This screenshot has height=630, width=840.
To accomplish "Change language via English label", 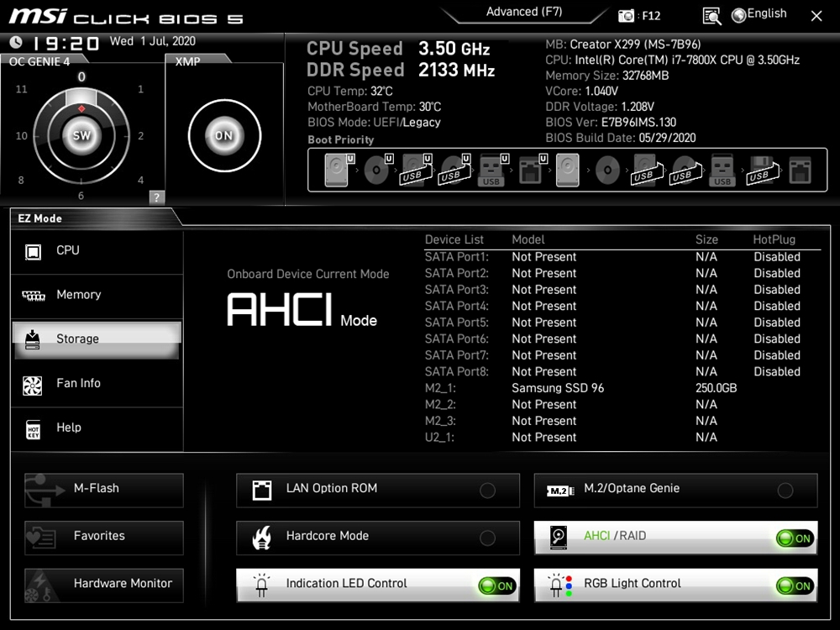I will 767,14.
